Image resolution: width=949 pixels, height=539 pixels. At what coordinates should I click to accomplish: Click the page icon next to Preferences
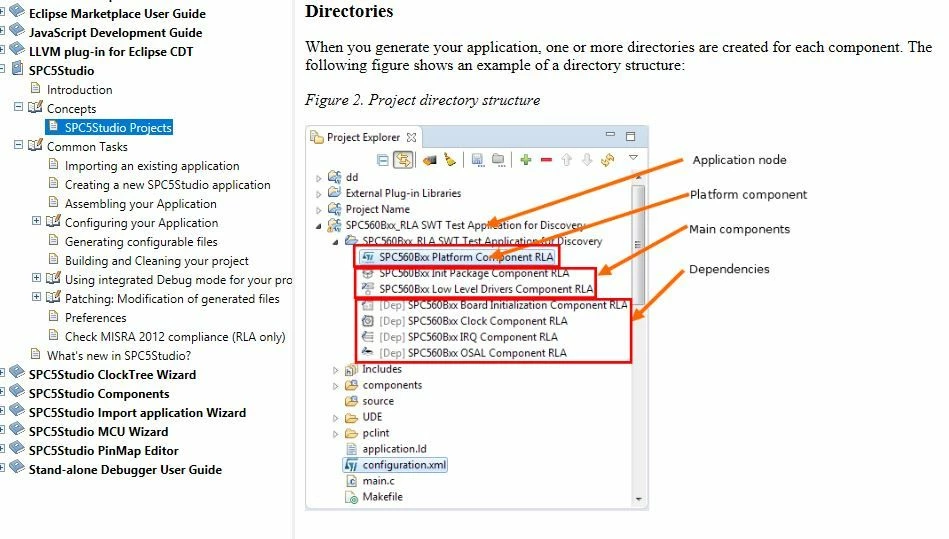click(54, 316)
